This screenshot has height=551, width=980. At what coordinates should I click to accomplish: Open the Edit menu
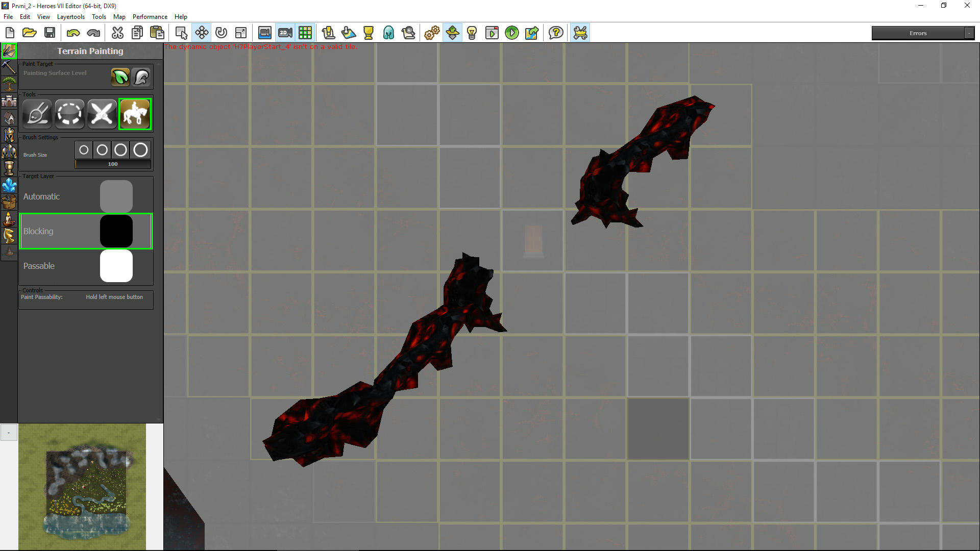pos(25,17)
